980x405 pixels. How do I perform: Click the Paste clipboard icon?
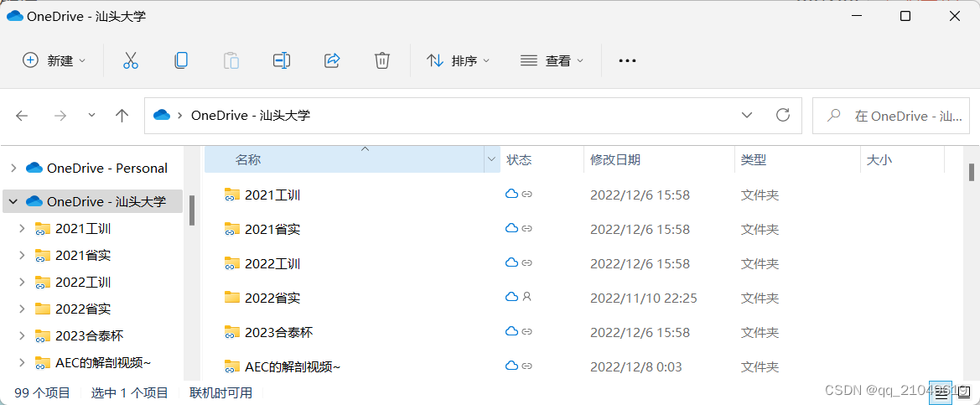[231, 60]
